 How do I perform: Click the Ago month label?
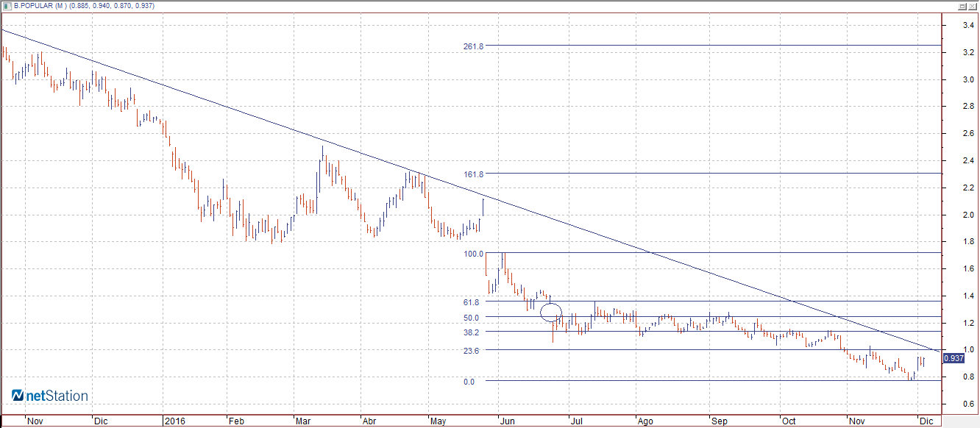coord(645,421)
